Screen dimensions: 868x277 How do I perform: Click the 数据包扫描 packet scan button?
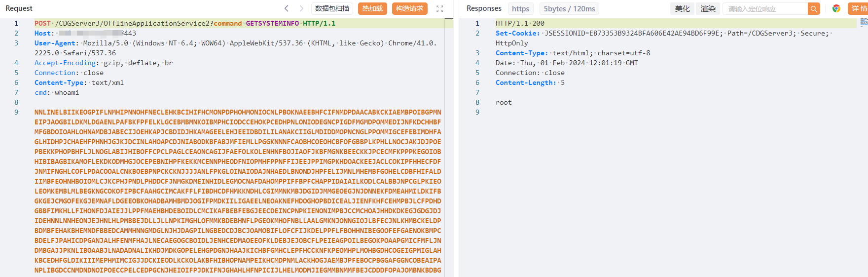tap(332, 8)
